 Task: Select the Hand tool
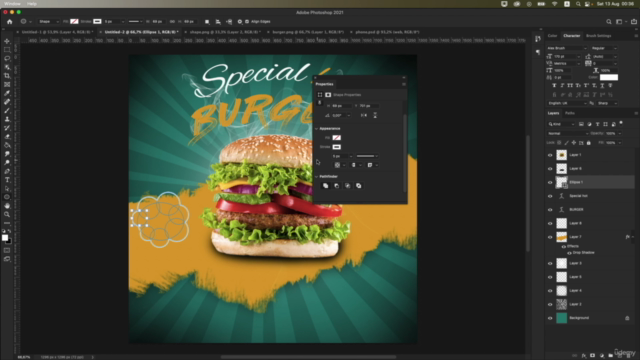[x=7, y=206]
